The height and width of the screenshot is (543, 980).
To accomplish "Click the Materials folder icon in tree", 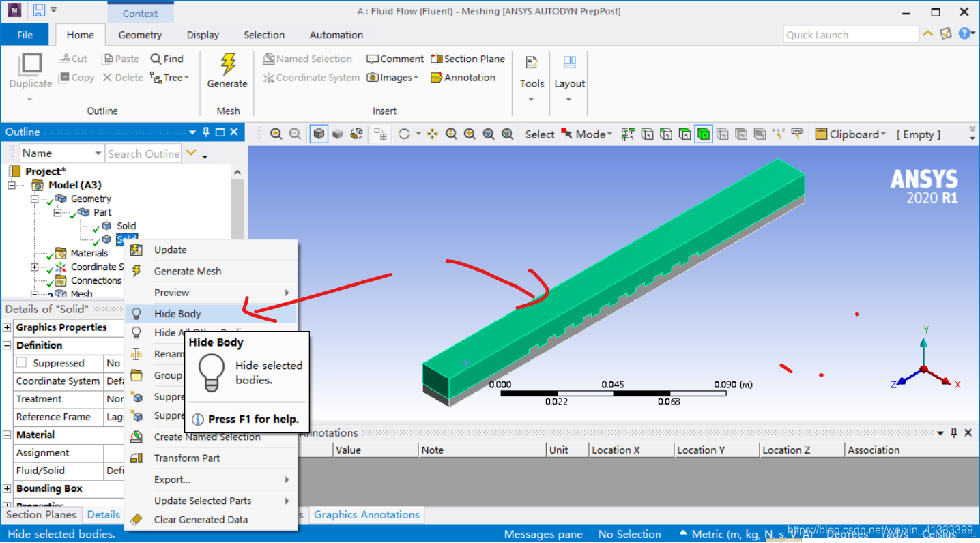I will pos(61,253).
